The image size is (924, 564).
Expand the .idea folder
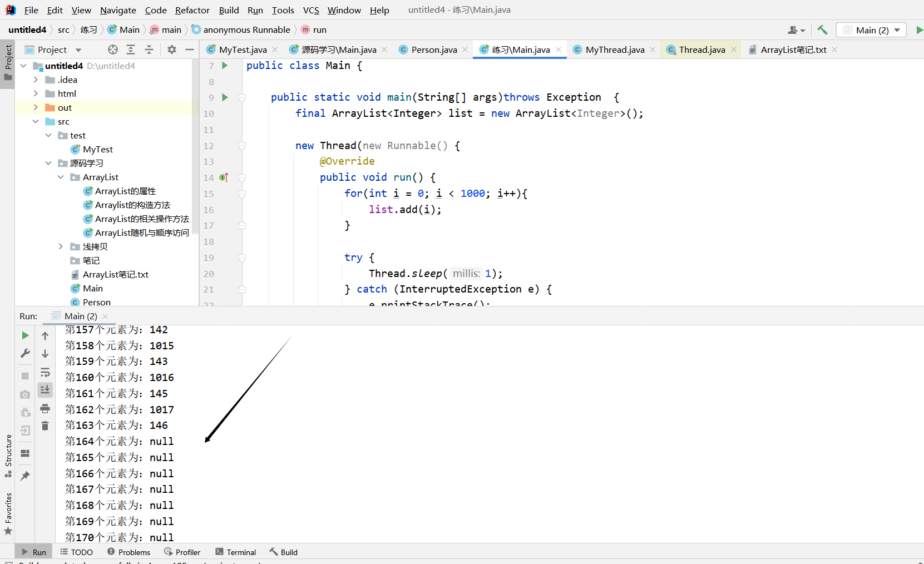point(36,80)
